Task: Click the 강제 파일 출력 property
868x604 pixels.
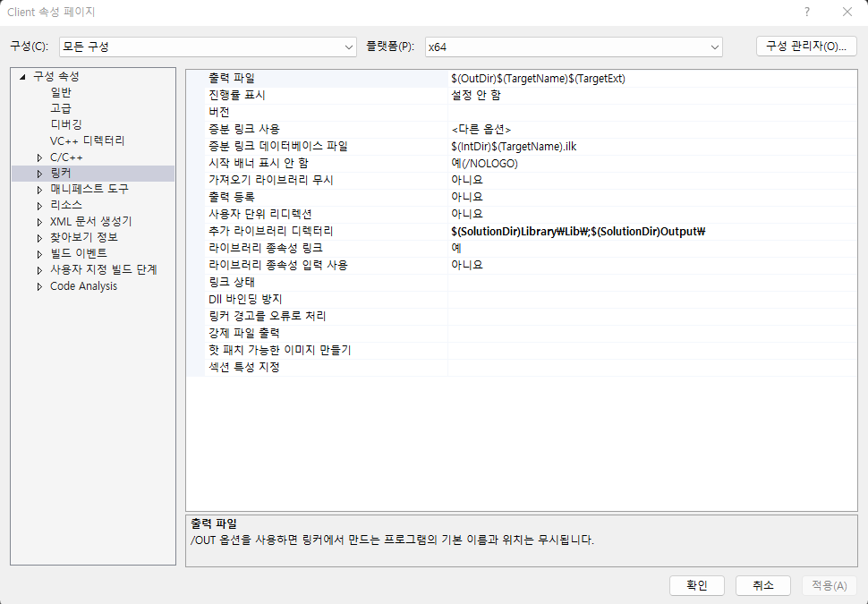Action: [244, 333]
